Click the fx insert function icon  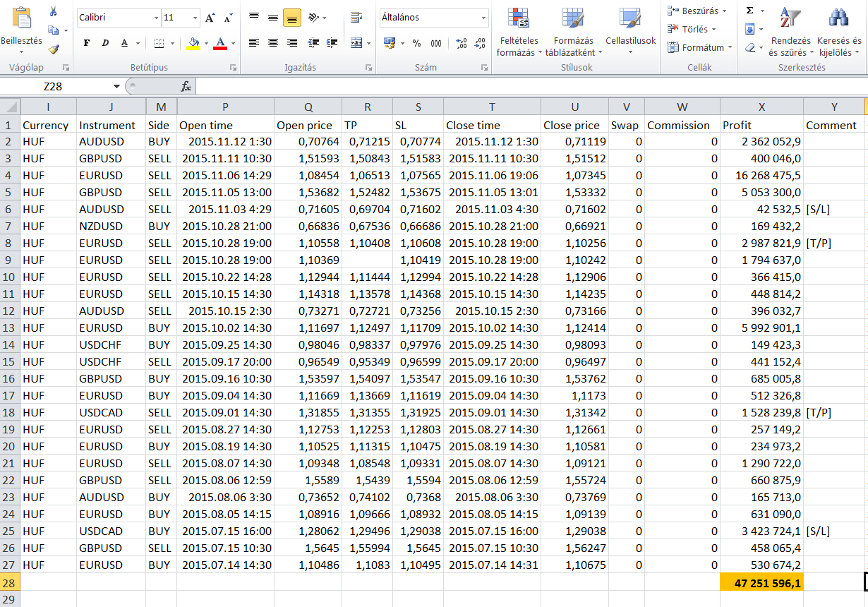coord(186,86)
